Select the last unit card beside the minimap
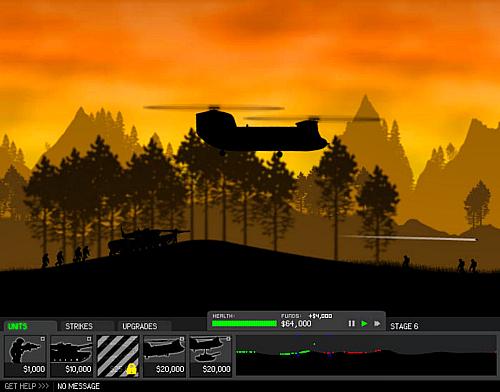 211,356
